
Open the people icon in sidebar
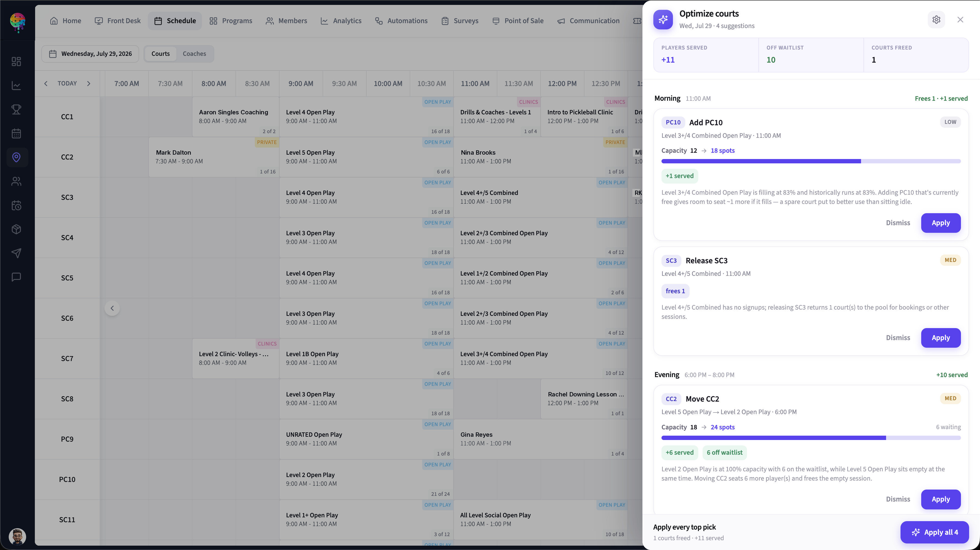pos(16,181)
